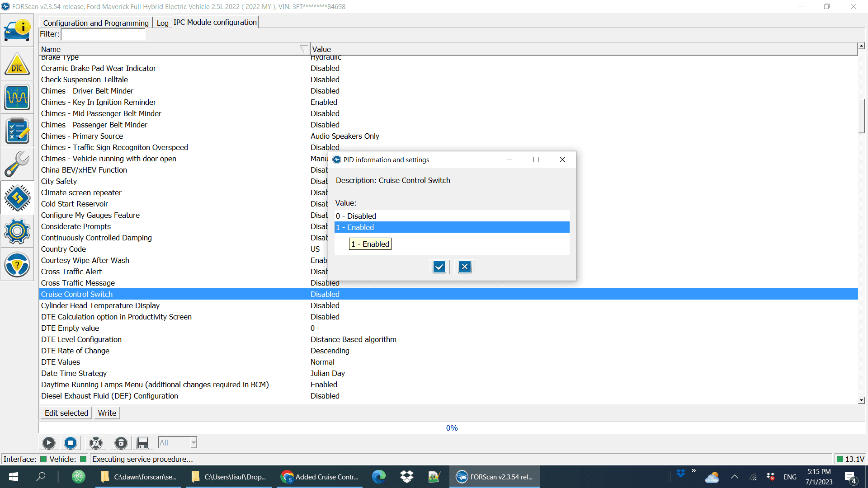The width and height of the screenshot is (868, 488).
Task: Select '0 - Disabled' value option
Action: [452, 216]
